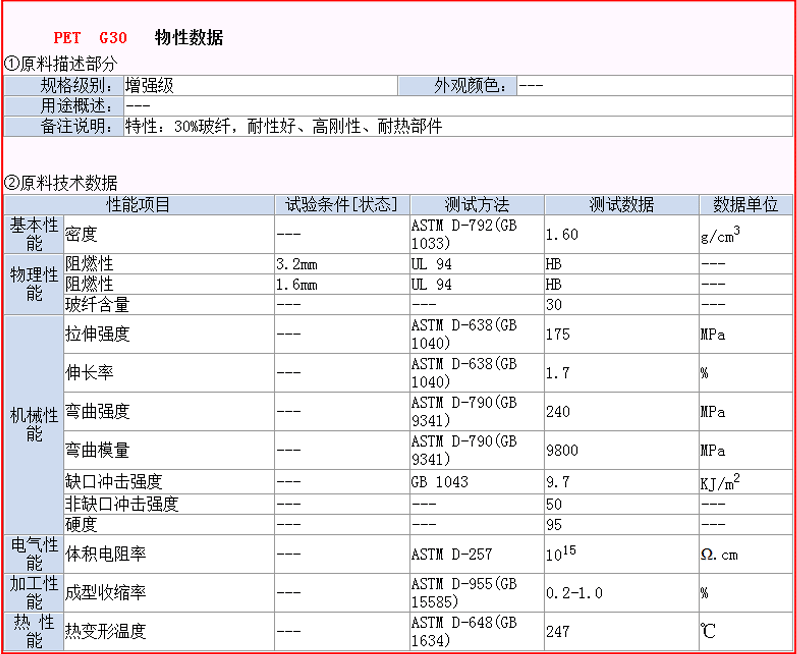Click the "试验条件[状态]" column header
The image size is (797, 654).
(x=341, y=204)
